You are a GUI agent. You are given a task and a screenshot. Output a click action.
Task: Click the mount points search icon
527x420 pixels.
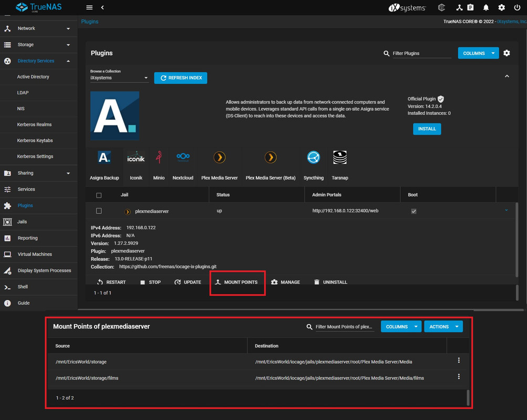309,327
